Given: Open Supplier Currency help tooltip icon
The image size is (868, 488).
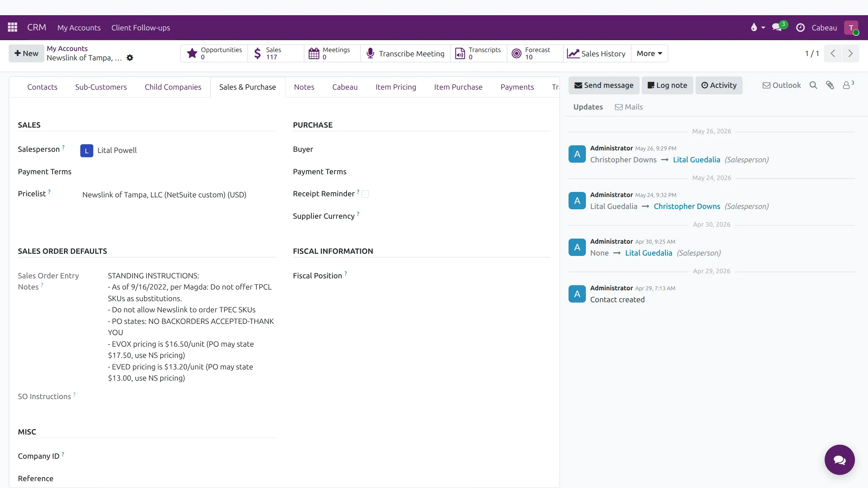Looking at the screenshot, I should pos(358,214).
